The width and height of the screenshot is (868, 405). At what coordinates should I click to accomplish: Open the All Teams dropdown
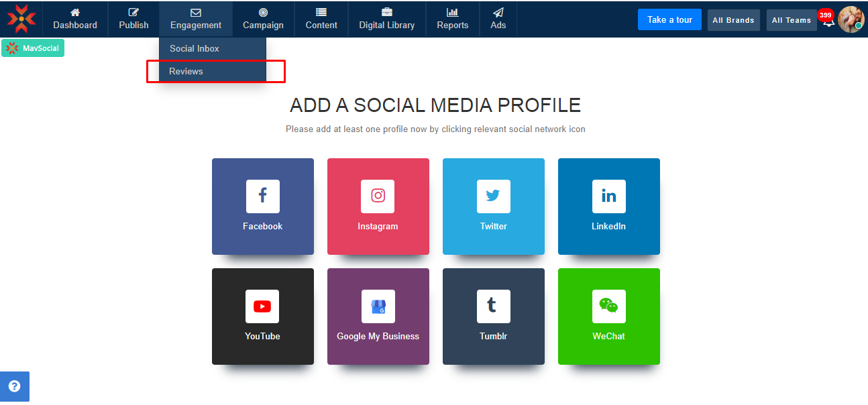click(792, 20)
